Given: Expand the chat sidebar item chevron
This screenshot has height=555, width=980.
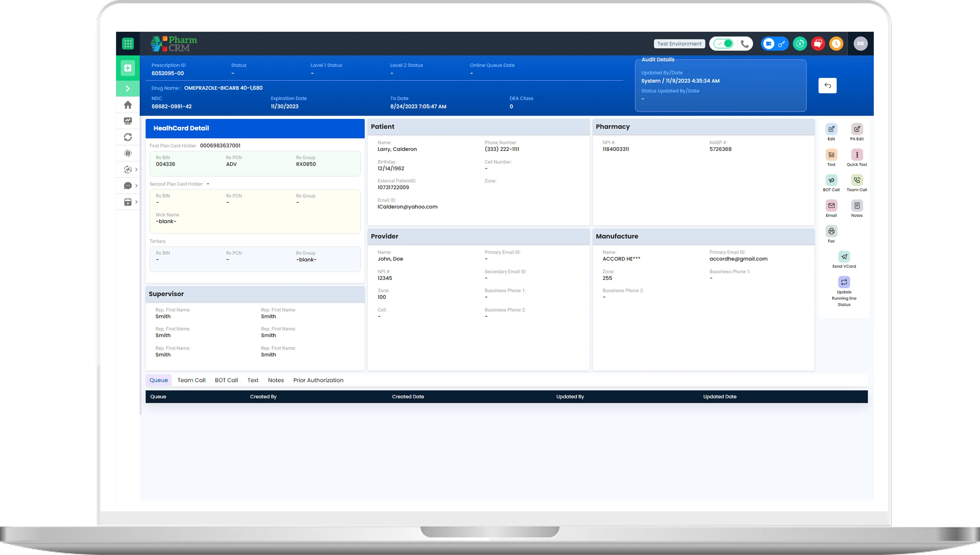Looking at the screenshot, I should (x=136, y=186).
